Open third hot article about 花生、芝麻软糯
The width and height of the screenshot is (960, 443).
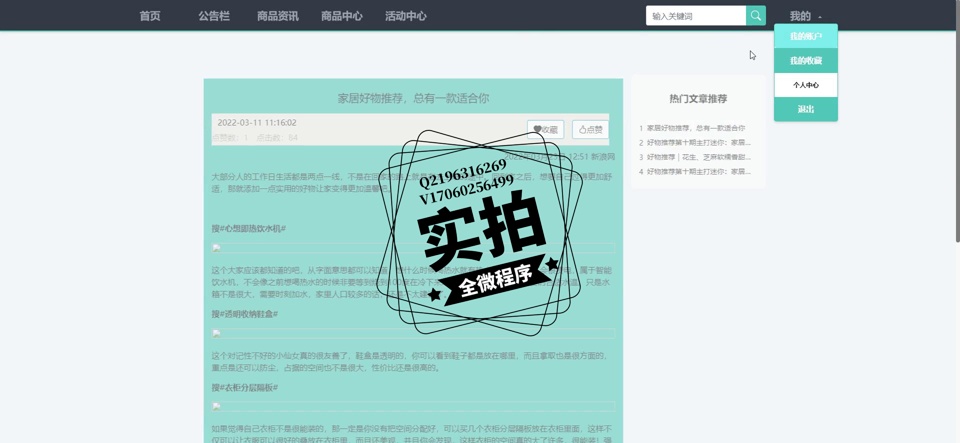click(698, 157)
